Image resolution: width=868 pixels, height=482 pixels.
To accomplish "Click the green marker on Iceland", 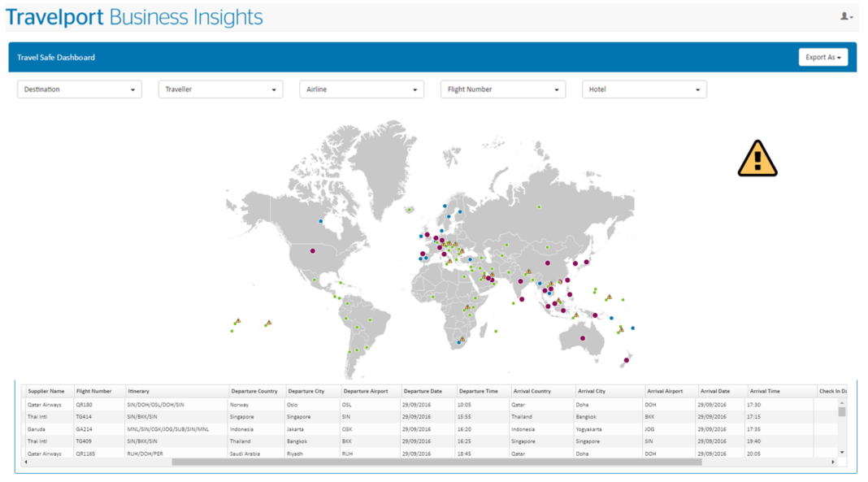I will coord(409,210).
